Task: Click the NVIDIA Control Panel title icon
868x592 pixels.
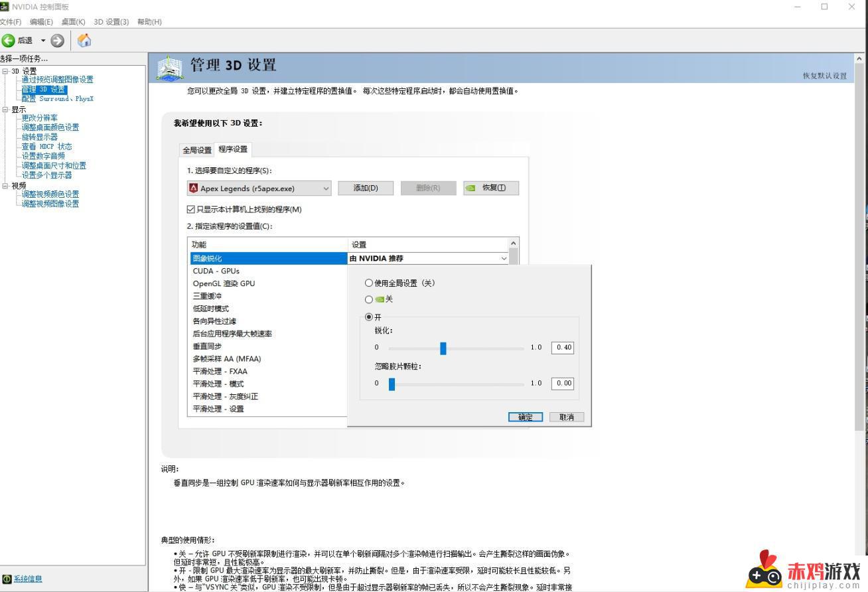Action: [5, 7]
